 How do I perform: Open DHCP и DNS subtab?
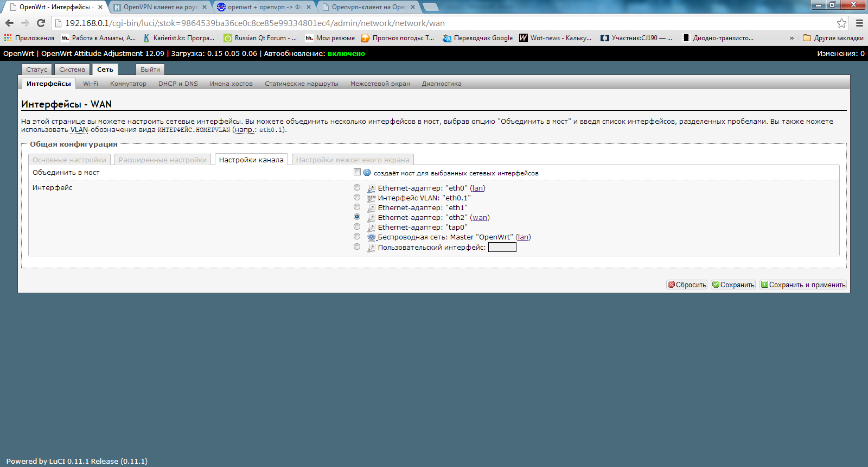click(178, 84)
